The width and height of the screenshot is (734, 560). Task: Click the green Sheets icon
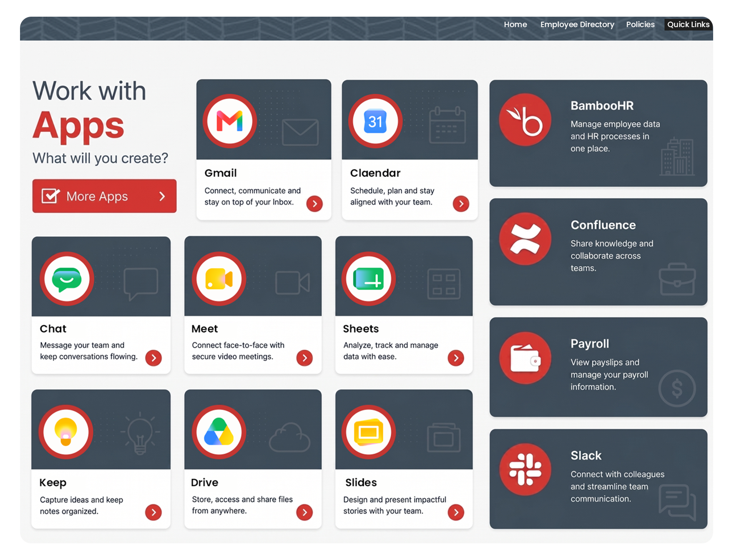[x=369, y=279]
